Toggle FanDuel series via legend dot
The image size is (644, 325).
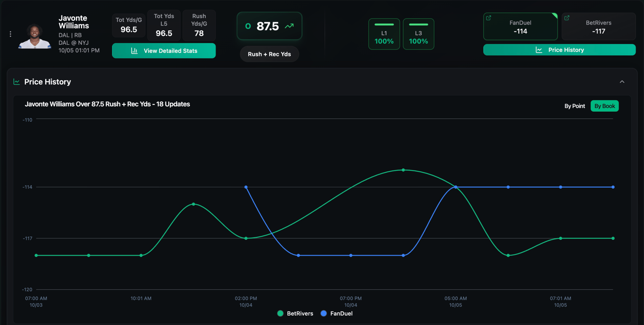[324, 313]
